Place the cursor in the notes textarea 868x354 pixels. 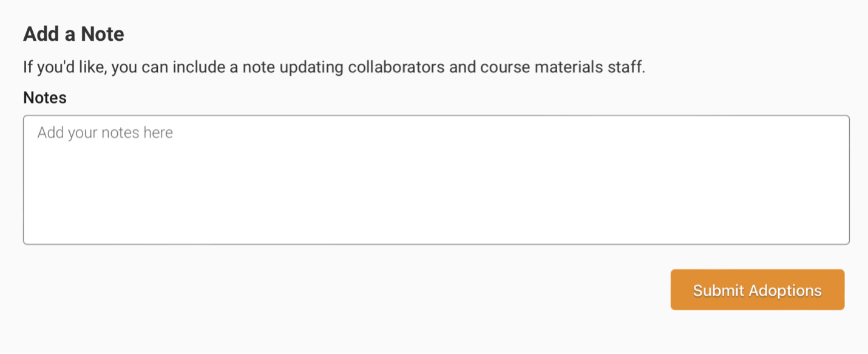coord(436,180)
